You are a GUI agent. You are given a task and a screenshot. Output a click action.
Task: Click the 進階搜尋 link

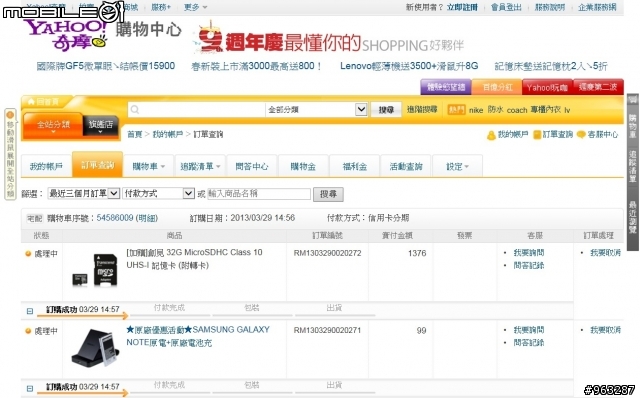pos(422,109)
